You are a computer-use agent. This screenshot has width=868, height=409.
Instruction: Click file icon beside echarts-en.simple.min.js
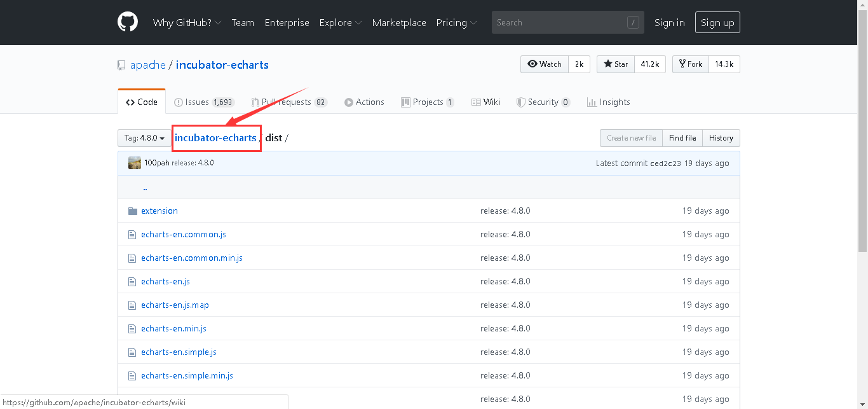pyautogui.click(x=132, y=376)
